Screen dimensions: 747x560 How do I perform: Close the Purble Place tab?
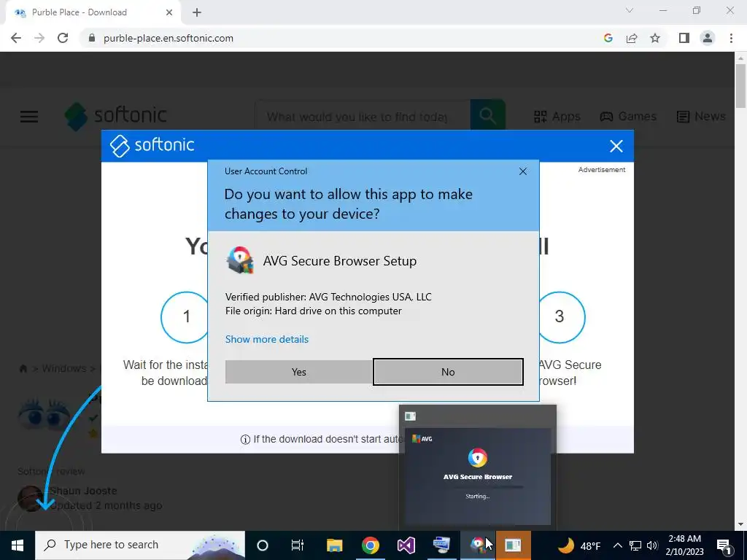click(x=169, y=12)
